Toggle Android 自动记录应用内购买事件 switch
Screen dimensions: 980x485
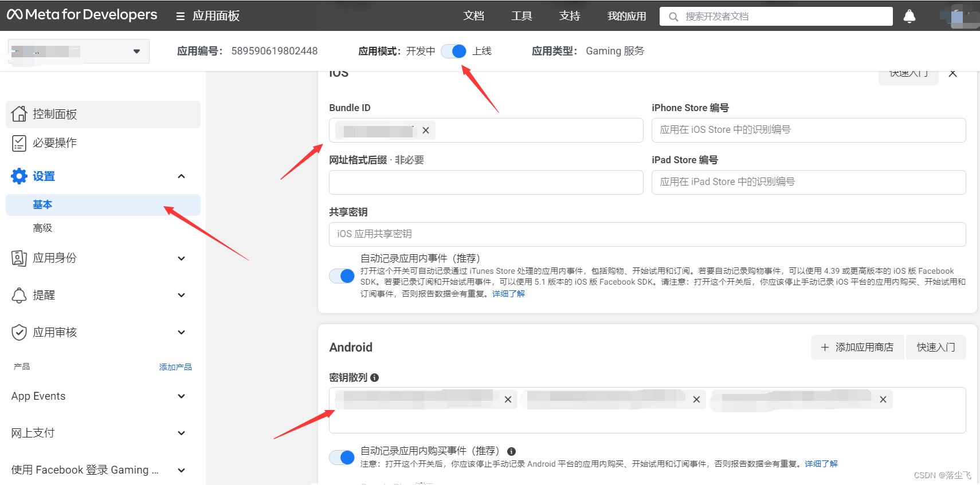pyautogui.click(x=342, y=458)
